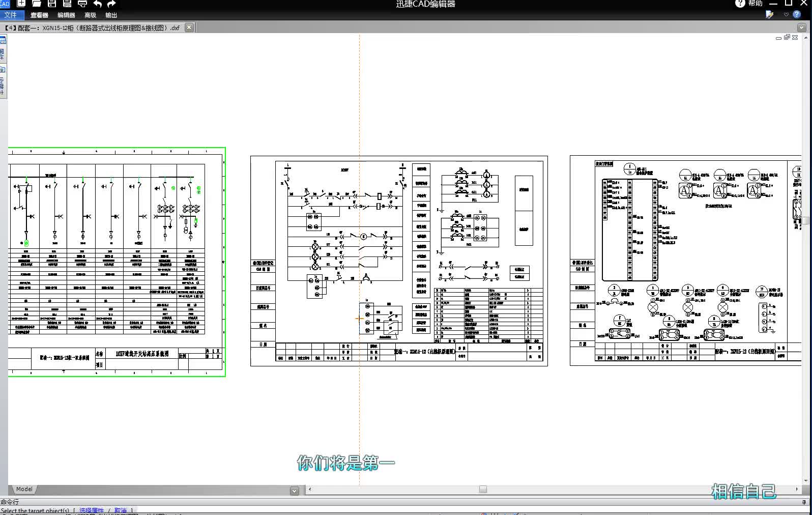This screenshot has height=515, width=812.
Task: Click the new file icon in title bar
Action: [21, 3]
